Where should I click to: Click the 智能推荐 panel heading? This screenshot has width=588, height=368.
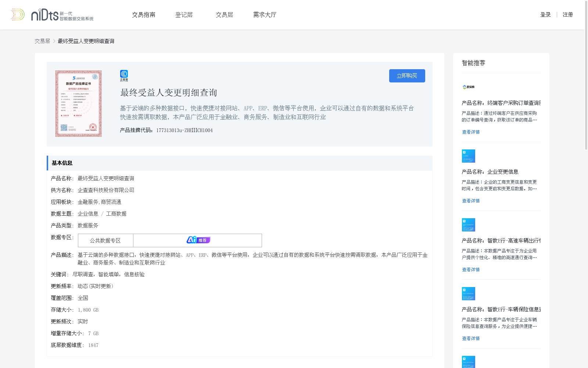(x=473, y=63)
